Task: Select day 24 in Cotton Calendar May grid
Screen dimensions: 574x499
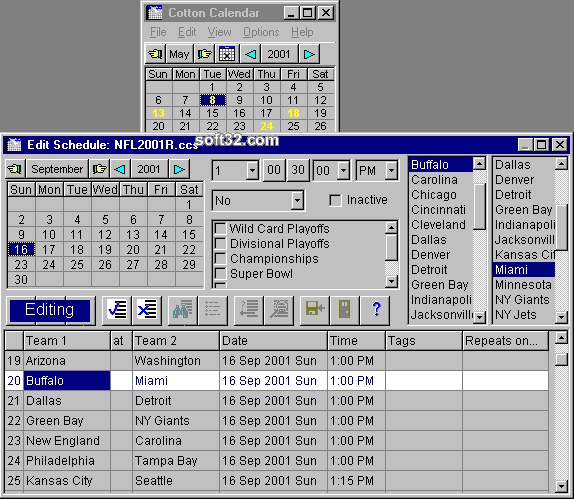Action: click(266, 126)
